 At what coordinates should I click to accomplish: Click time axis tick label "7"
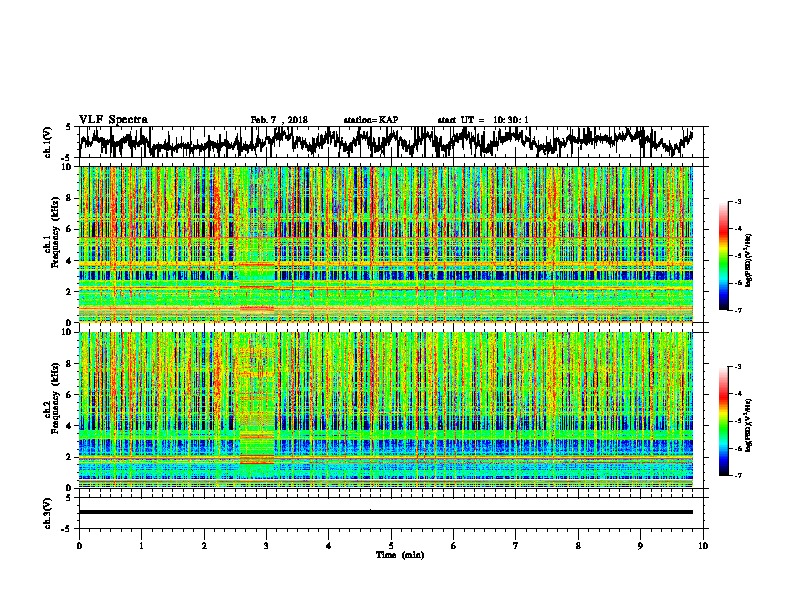click(516, 546)
